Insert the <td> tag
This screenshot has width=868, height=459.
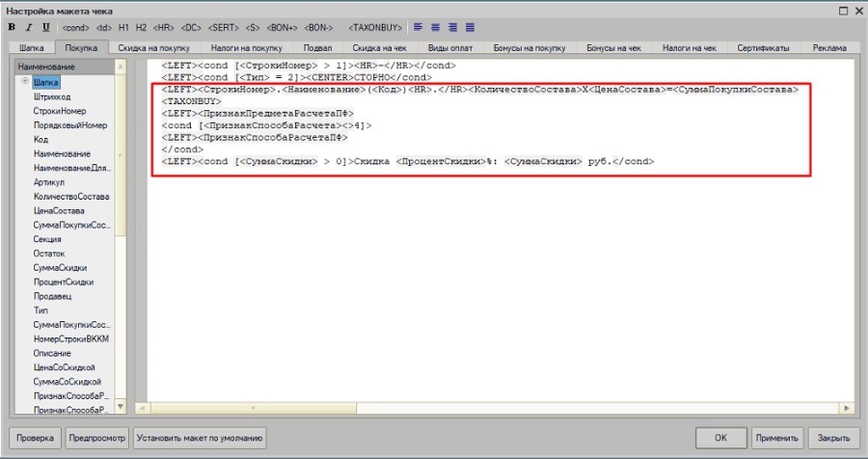pyautogui.click(x=104, y=27)
